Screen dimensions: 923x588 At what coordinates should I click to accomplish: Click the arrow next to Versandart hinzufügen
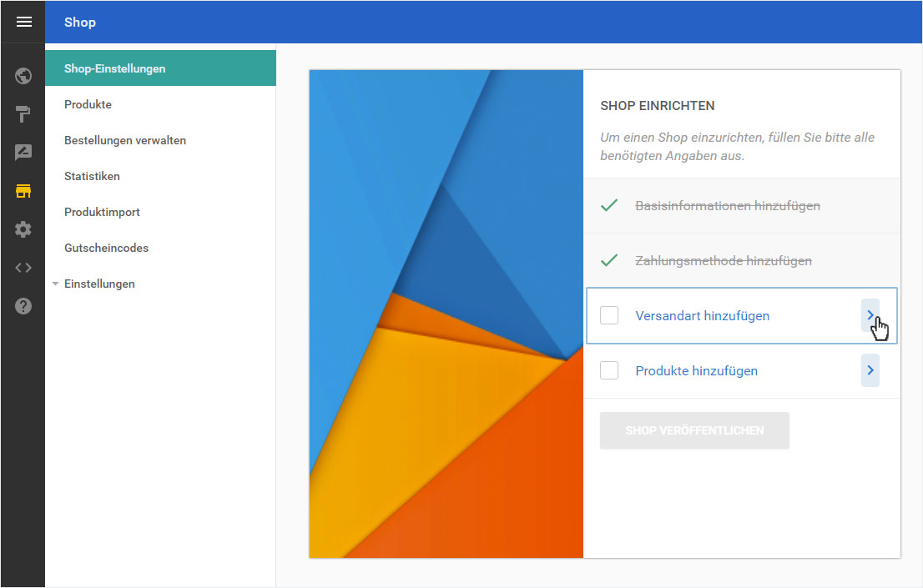pos(870,315)
